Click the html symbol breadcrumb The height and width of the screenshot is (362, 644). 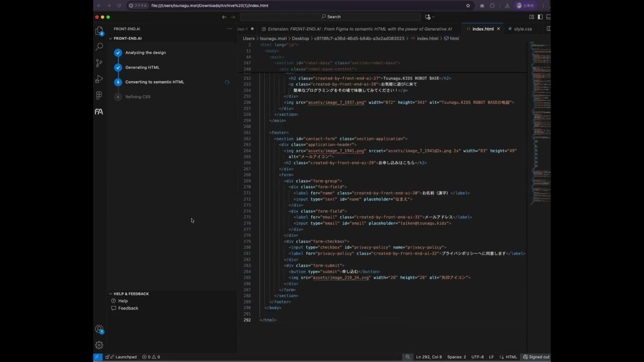click(x=451, y=38)
